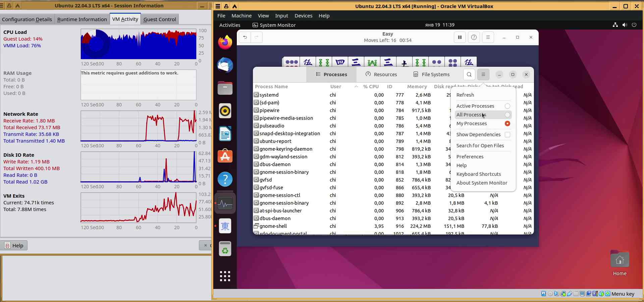Viewport: 644px width, 302px height.
Task: Open Ubuntu Software from the dock
Action: pos(225,156)
